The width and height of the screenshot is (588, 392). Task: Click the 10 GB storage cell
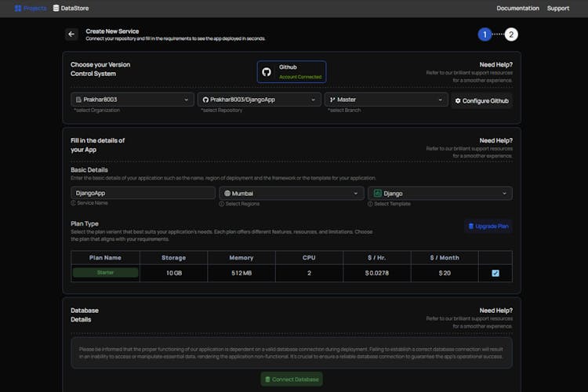(x=173, y=273)
